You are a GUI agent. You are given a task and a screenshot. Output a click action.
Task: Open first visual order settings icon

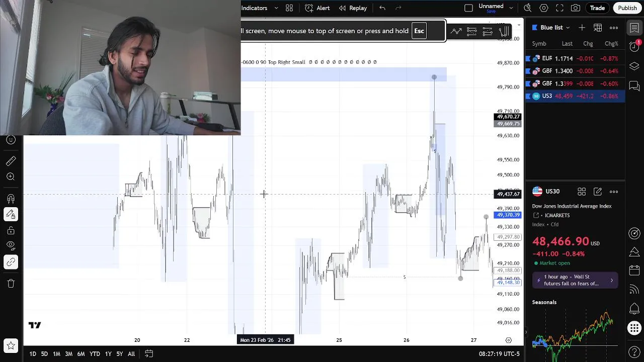click(471, 32)
